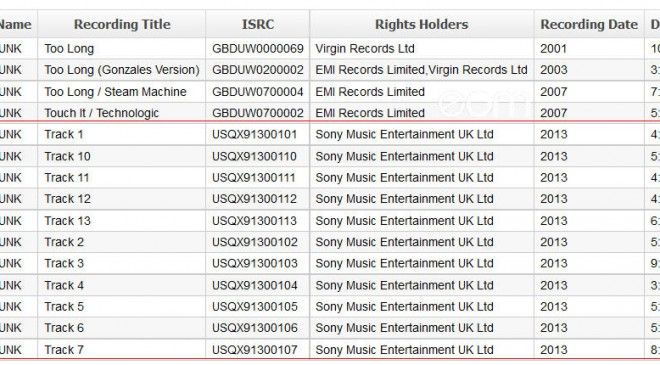660x365 pixels.
Task: Click EMI Records Limited,Virgin Records Ltd cell
Action: pos(422,70)
